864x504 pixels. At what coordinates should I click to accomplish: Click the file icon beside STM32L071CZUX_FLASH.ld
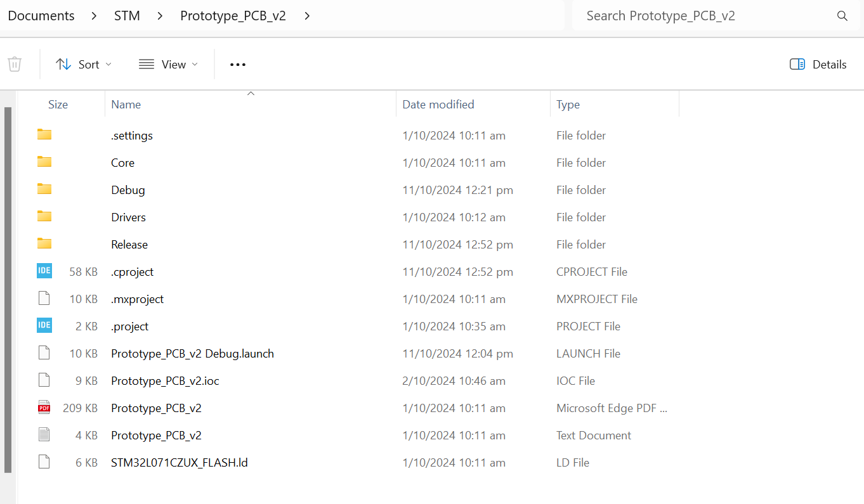tap(44, 462)
